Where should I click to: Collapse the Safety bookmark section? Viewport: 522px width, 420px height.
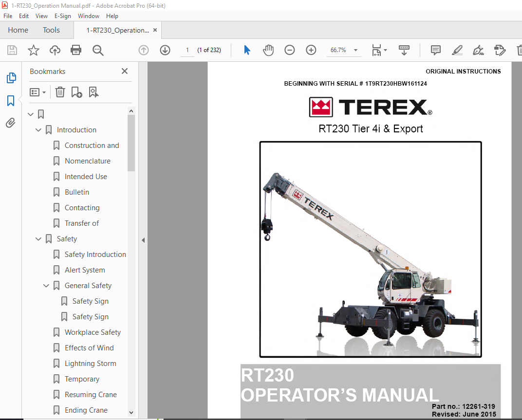click(38, 239)
